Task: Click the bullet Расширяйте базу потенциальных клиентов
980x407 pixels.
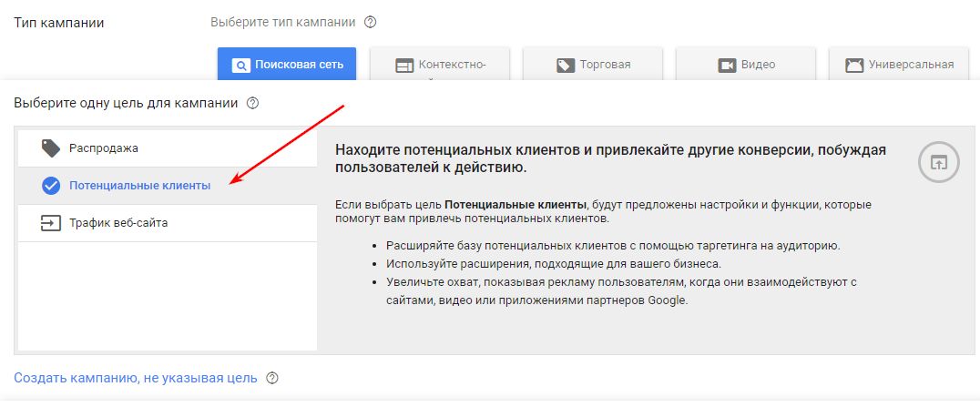Action: (613, 245)
